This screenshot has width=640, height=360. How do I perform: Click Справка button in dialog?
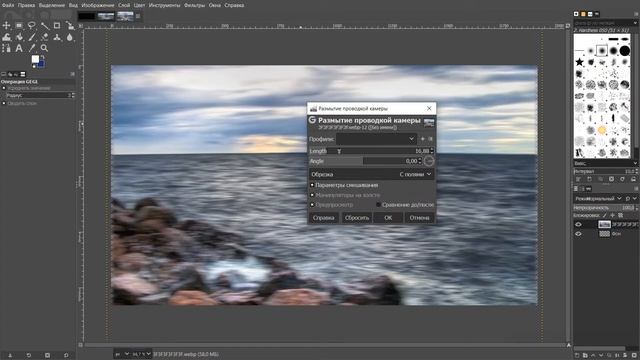pyautogui.click(x=324, y=218)
